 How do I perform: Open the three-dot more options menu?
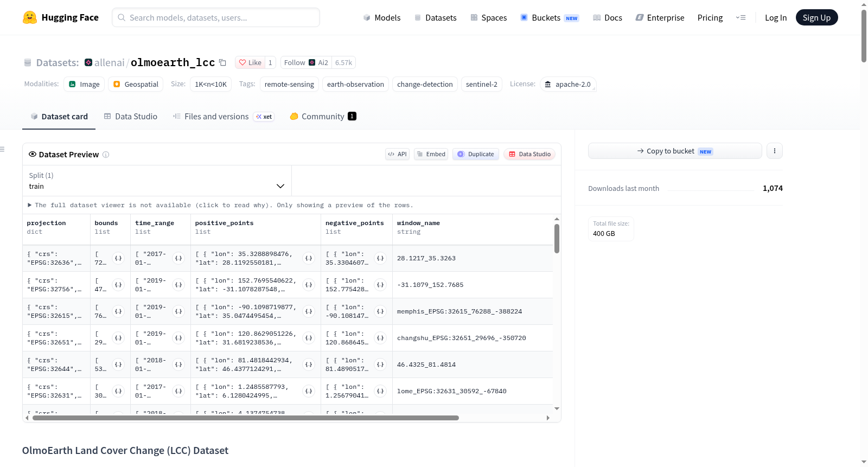tap(775, 151)
